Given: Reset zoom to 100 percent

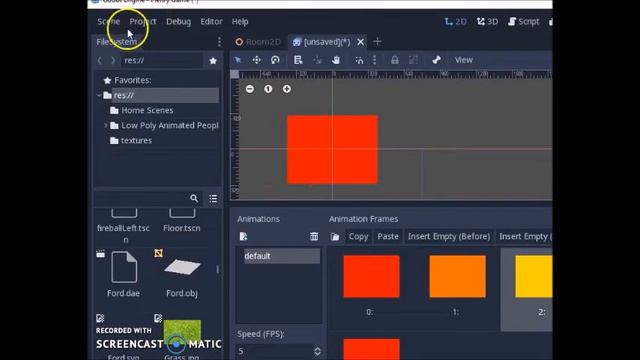Looking at the screenshot, I should [x=268, y=89].
